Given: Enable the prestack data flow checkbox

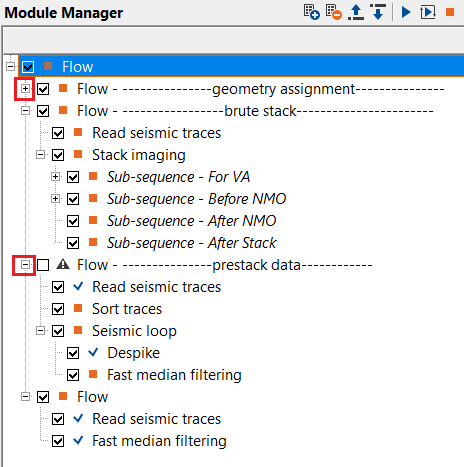Looking at the screenshot, I should [43, 265].
